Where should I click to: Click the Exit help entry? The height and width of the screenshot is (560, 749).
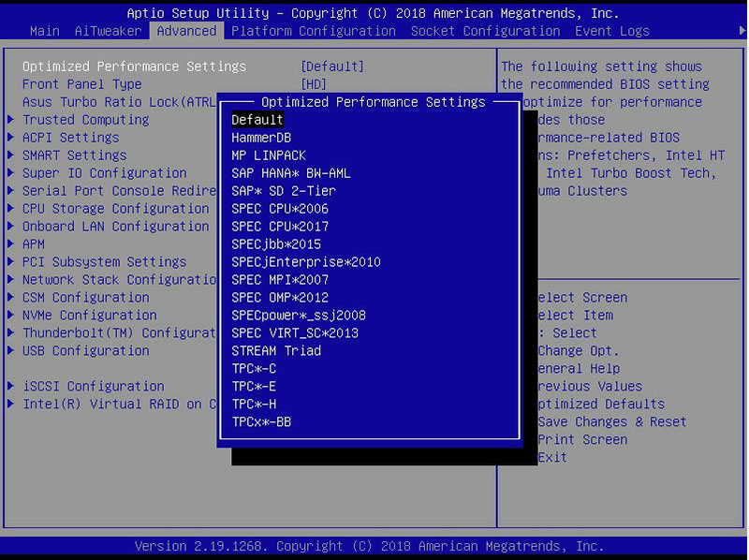point(552,457)
